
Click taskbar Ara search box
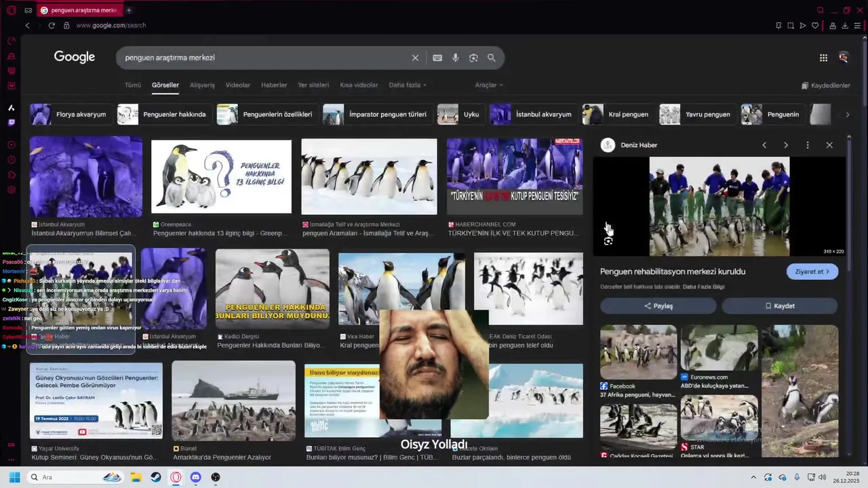76,477
